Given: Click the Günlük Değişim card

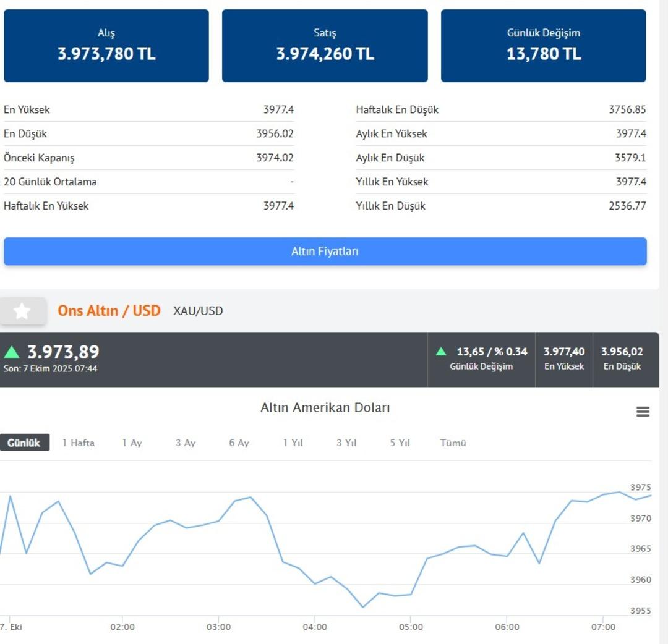Looking at the screenshot, I should (543, 46).
